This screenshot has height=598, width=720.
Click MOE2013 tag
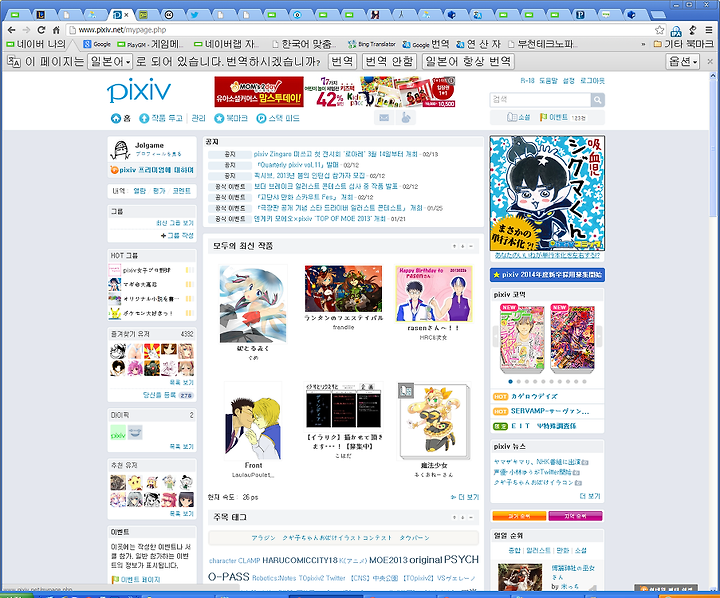388,560
